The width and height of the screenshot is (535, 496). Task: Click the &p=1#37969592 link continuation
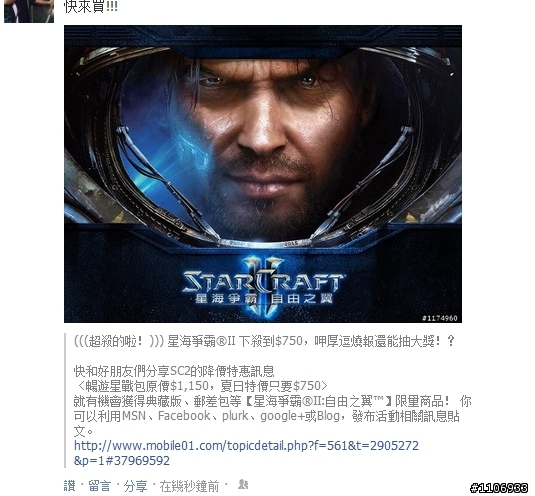122,461
